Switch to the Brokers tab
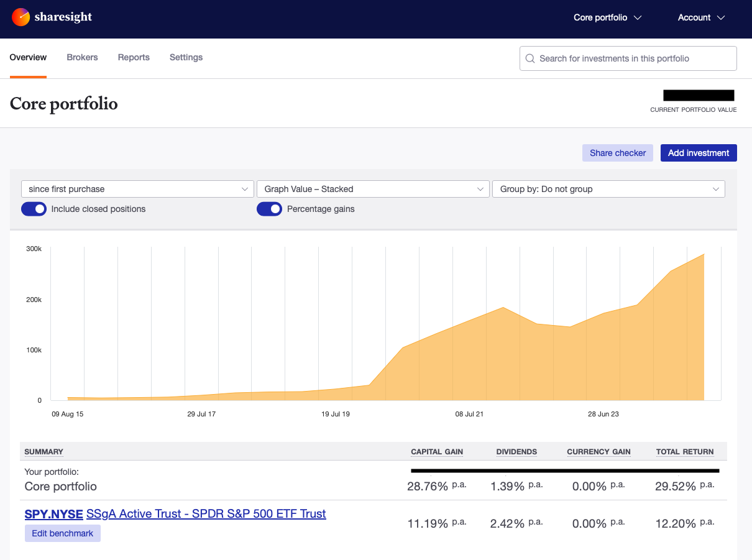 (x=82, y=57)
